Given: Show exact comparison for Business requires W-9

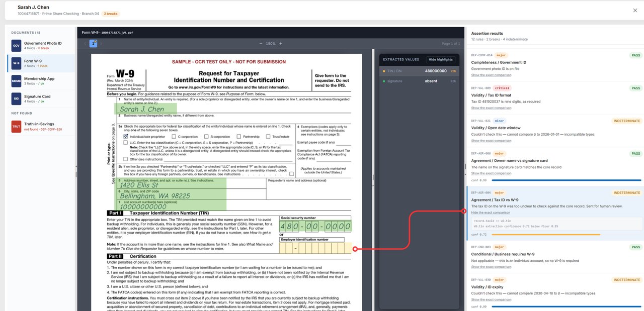Looking at the screenshot, I should [x=491, y=266].
